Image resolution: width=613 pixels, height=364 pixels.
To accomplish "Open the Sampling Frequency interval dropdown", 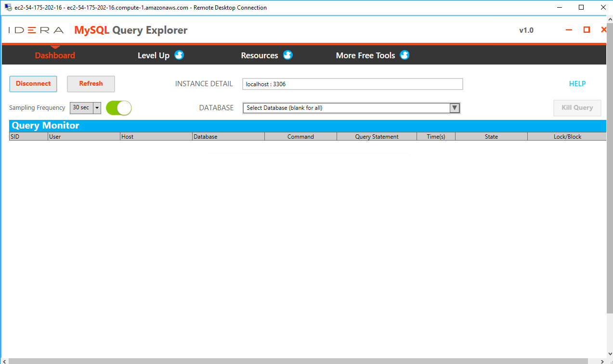I will click(96, 107).
